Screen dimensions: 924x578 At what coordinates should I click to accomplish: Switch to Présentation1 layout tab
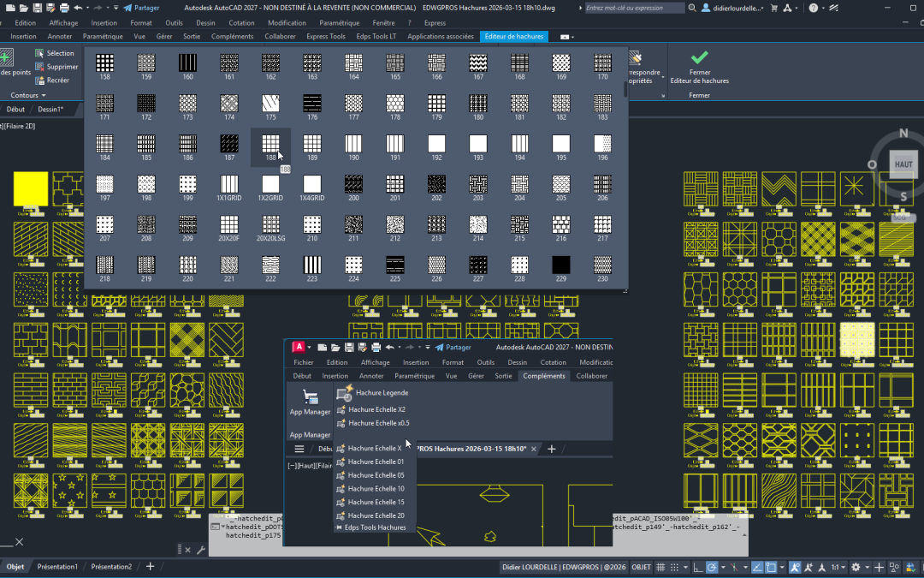pos(57,567)
